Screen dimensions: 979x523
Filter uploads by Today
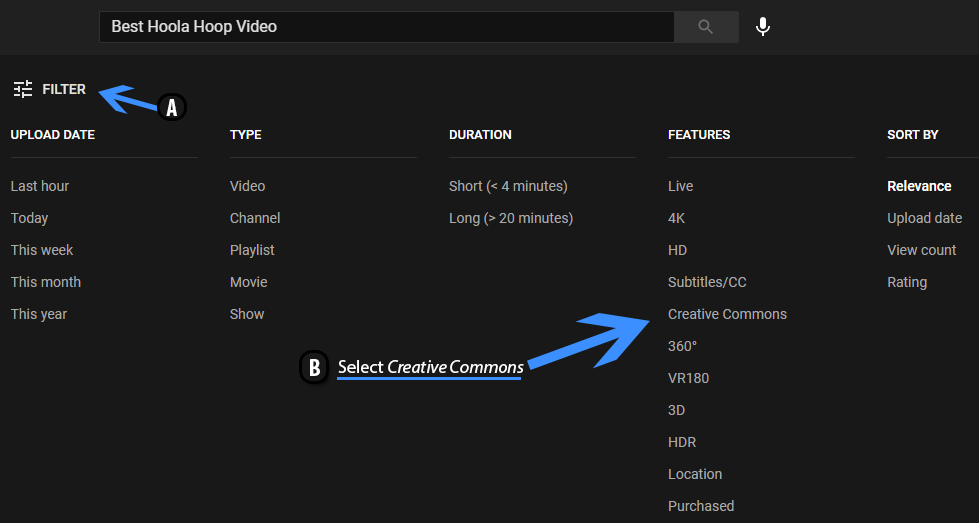[x=29, y=218]
